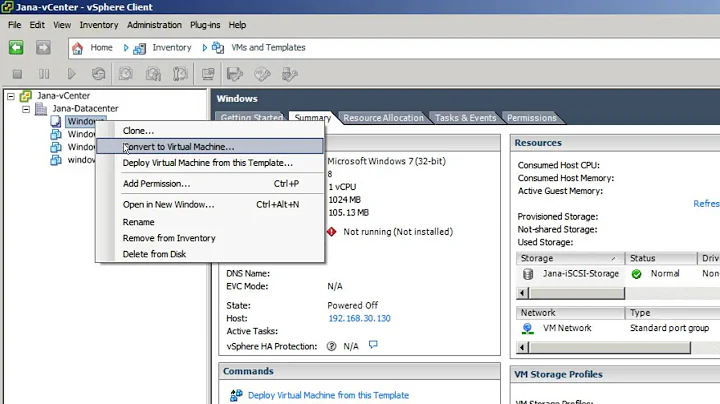This screenshot has width=720, height=404.
Task: Click the Refresh storage usage link
Action: point(706,204)
